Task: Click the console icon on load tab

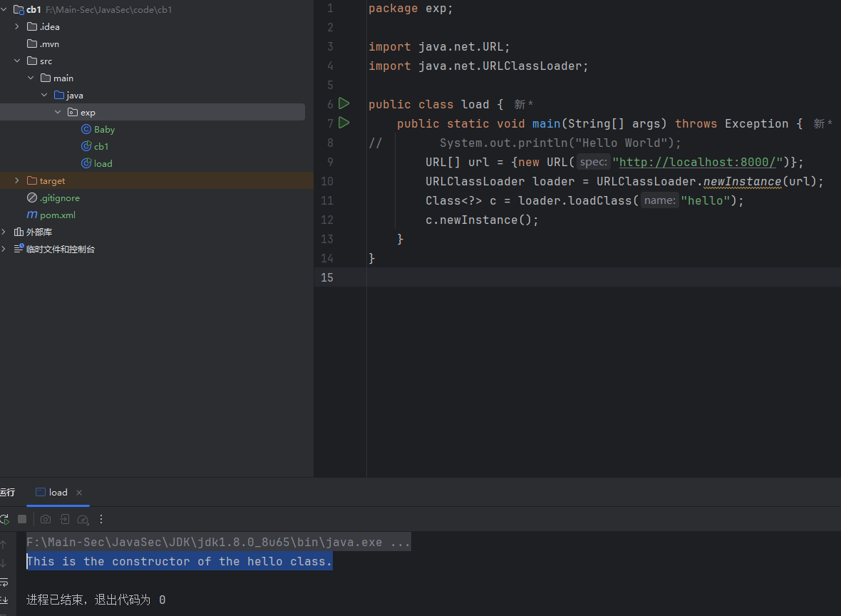Action: coord(40,492)
